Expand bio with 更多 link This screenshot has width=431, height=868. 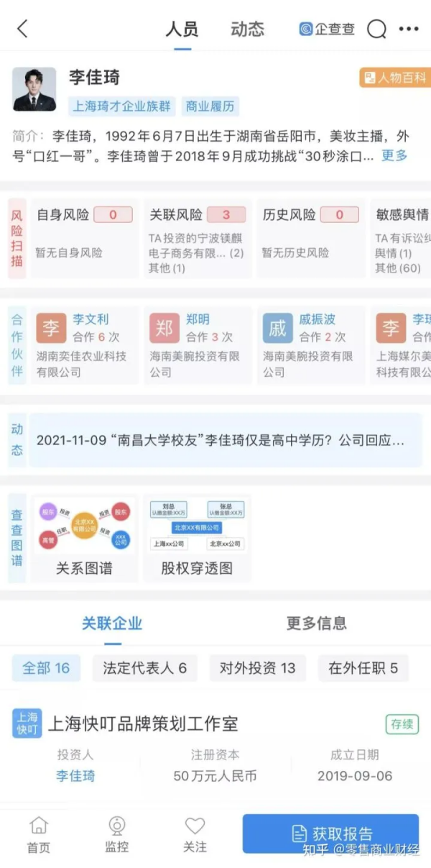(x=394, y=155)
